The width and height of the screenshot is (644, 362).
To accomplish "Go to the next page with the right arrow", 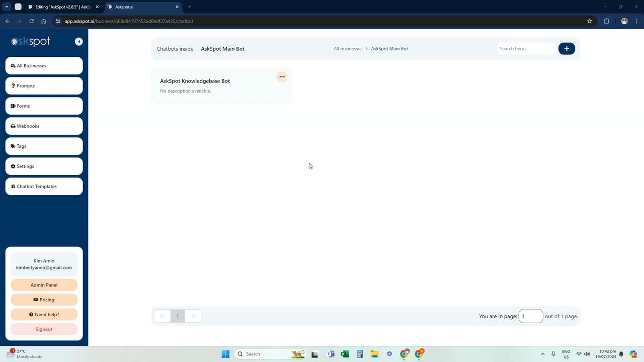I will click(193, 316).
